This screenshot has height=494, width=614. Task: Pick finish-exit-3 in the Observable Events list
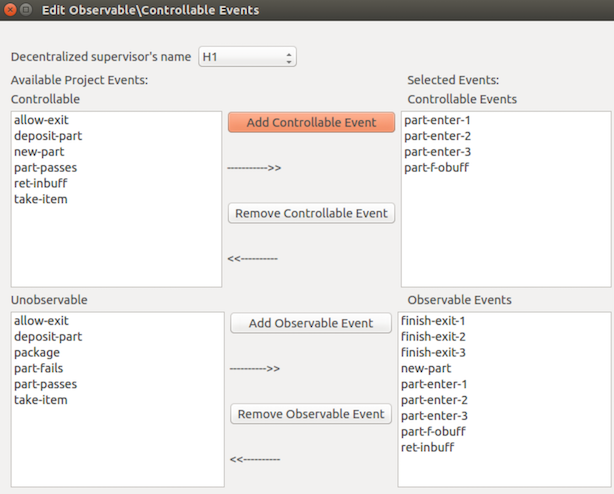(433, 352)
